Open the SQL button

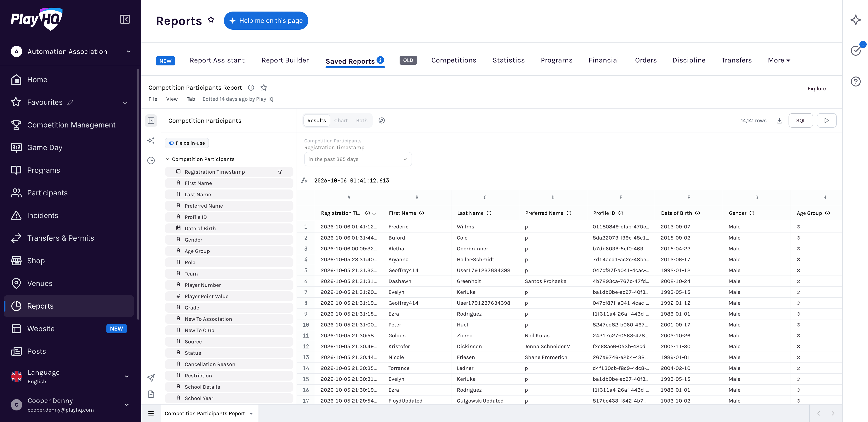(x=801, y=120)
